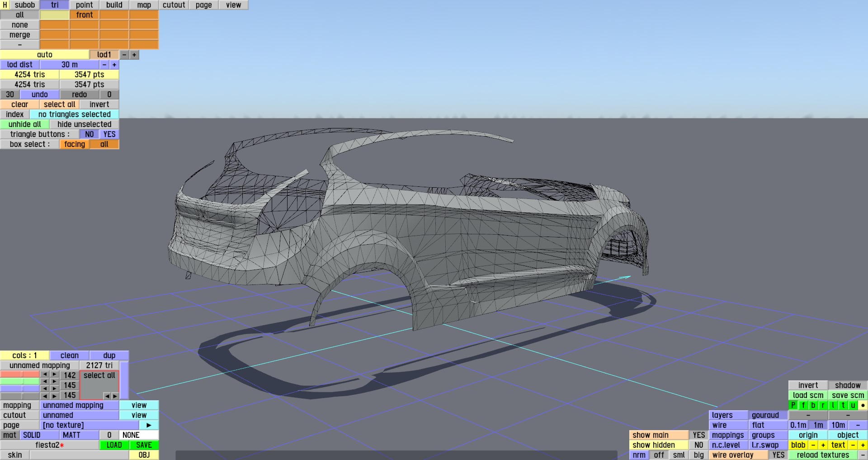Set box select to all
This screenshot has width=868, height=460.
[x=104, y=144]
